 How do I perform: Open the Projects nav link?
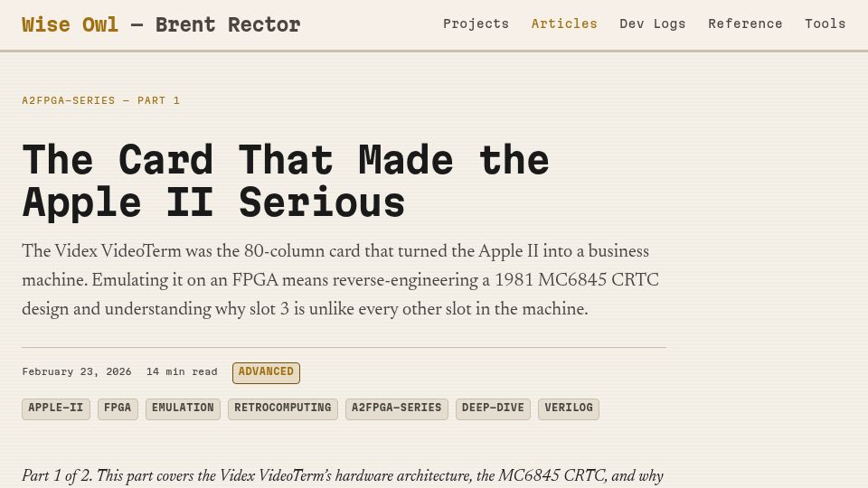(476, 23)
